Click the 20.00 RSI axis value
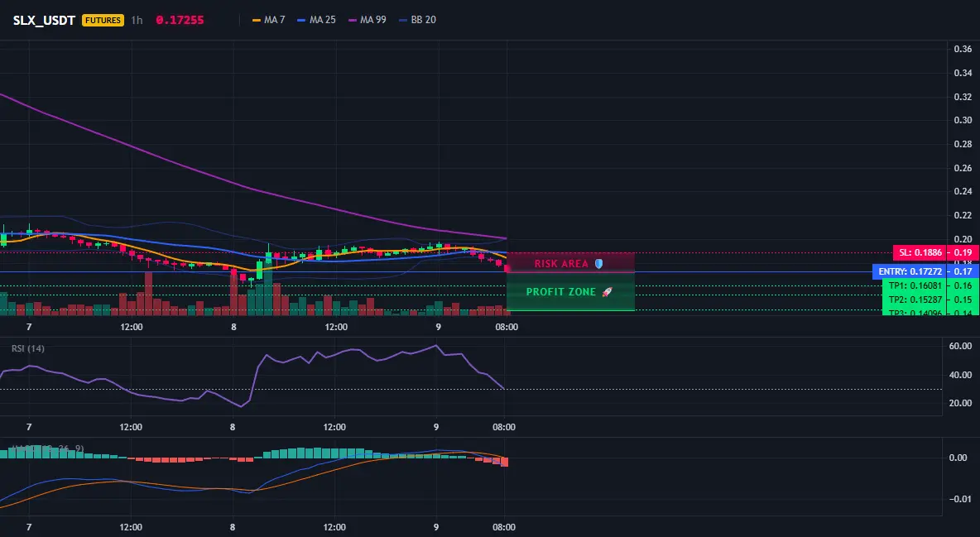The height and width of the screenshot is (537, 980). click(x=961, y=403)
